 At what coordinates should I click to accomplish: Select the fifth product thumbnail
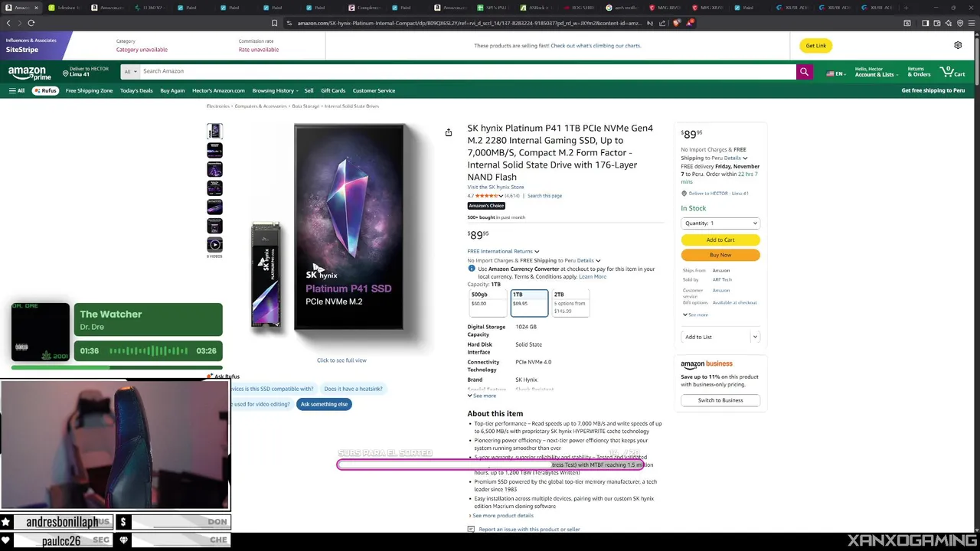point(214,207)
